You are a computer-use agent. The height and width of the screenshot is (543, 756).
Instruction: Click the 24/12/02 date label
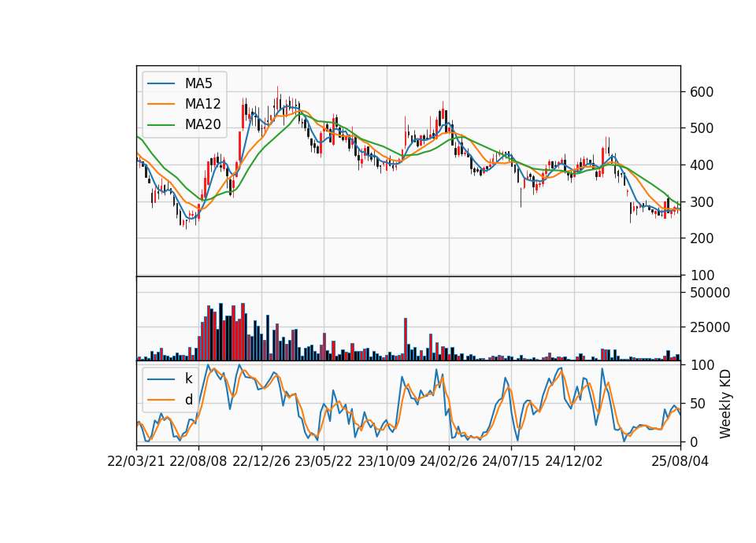coord(574,461)
